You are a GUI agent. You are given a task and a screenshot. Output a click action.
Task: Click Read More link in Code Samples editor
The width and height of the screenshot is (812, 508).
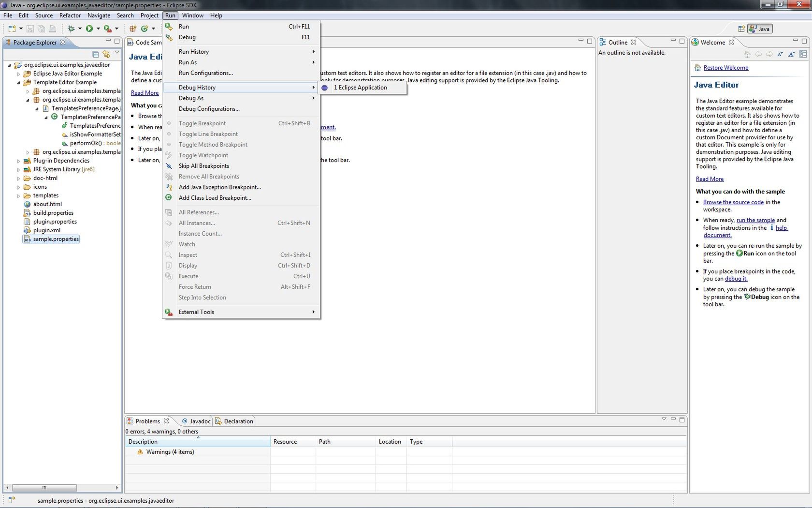tap(145, 93)
